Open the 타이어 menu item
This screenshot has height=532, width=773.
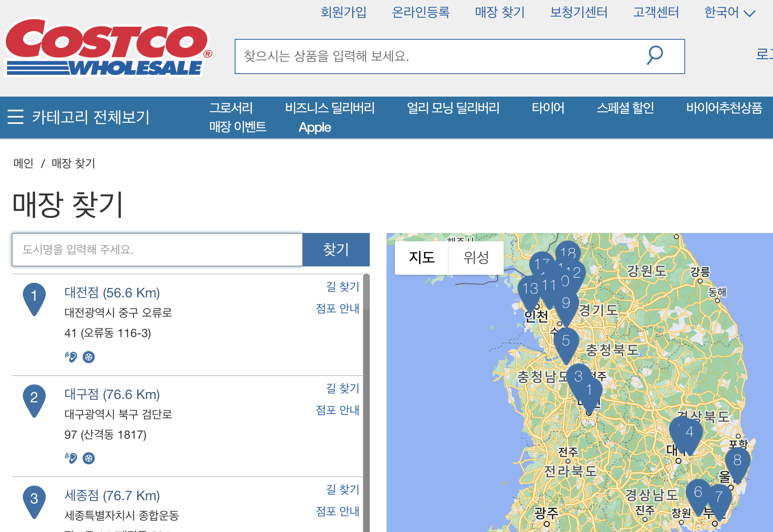click(x=548, y=108)
